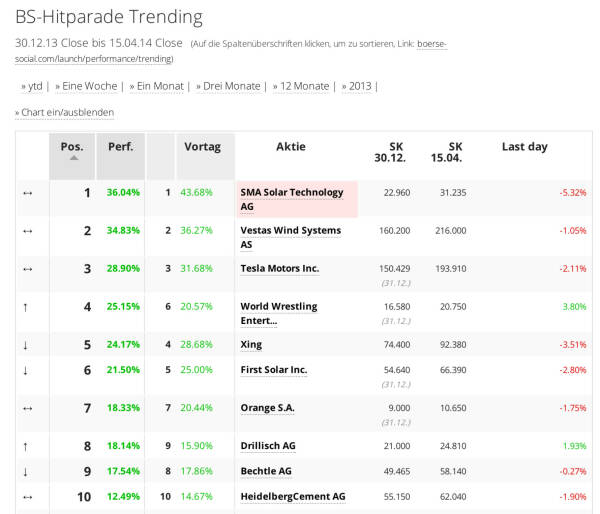This screenshot has width=600, height=514.
Task: Open Vestas Wind Systems AS link
Action: (290, 231)
